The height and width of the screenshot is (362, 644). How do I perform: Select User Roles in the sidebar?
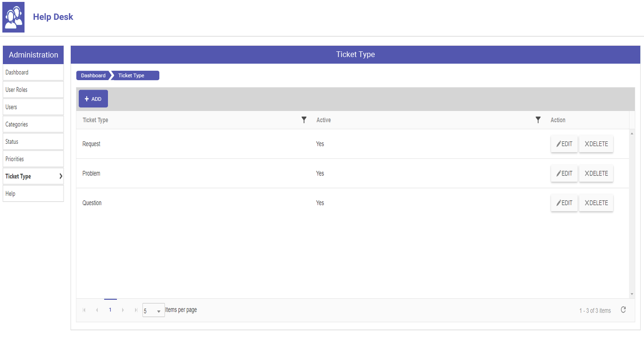33,90
